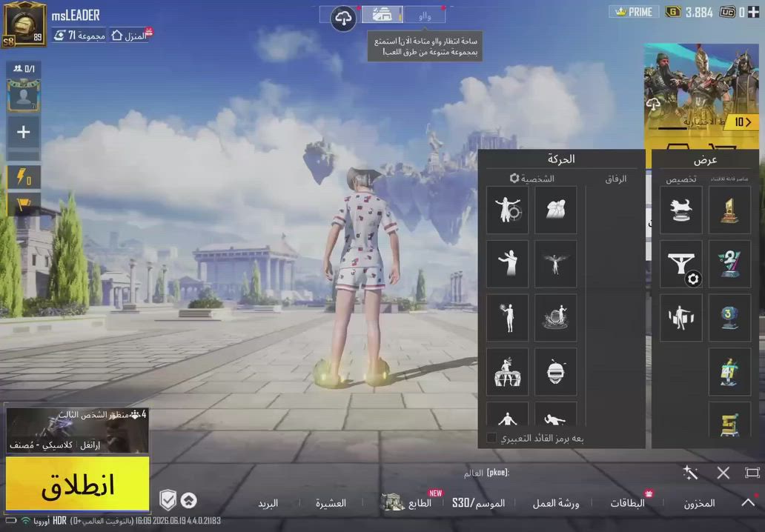765x532 pixels.
Task: Open the cloud download icon
Action: 343,19
